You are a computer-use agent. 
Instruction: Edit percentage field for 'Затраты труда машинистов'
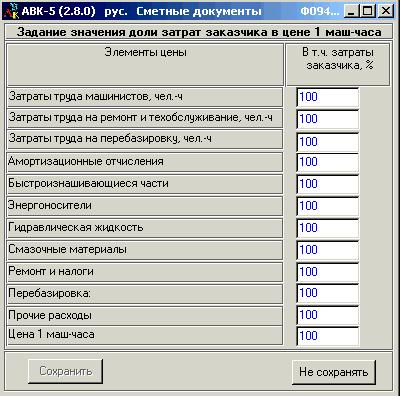click(x=328, y=97)
